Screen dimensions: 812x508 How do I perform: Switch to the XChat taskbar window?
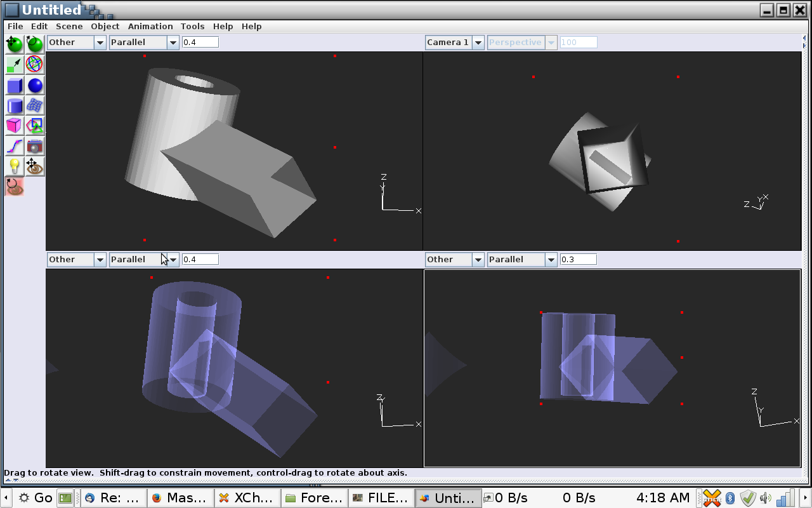[247, 498]
